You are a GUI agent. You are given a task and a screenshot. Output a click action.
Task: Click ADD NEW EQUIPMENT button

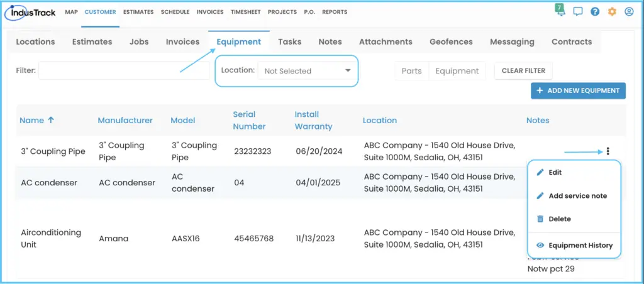pos(579,90)
